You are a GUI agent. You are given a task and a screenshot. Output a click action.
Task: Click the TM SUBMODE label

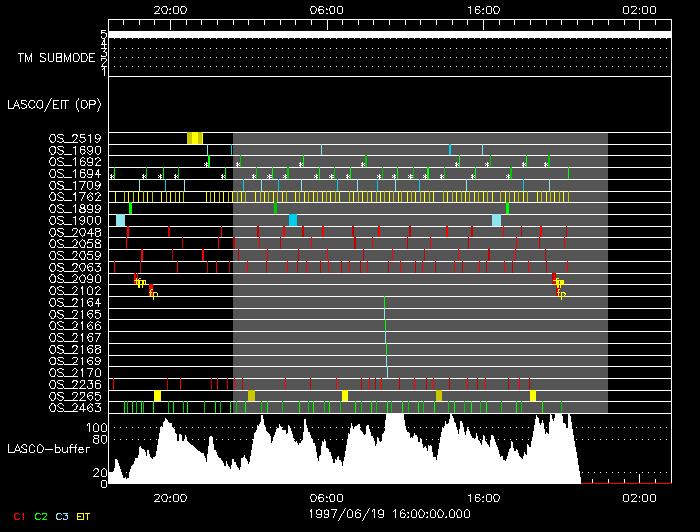tap(57, 58)
